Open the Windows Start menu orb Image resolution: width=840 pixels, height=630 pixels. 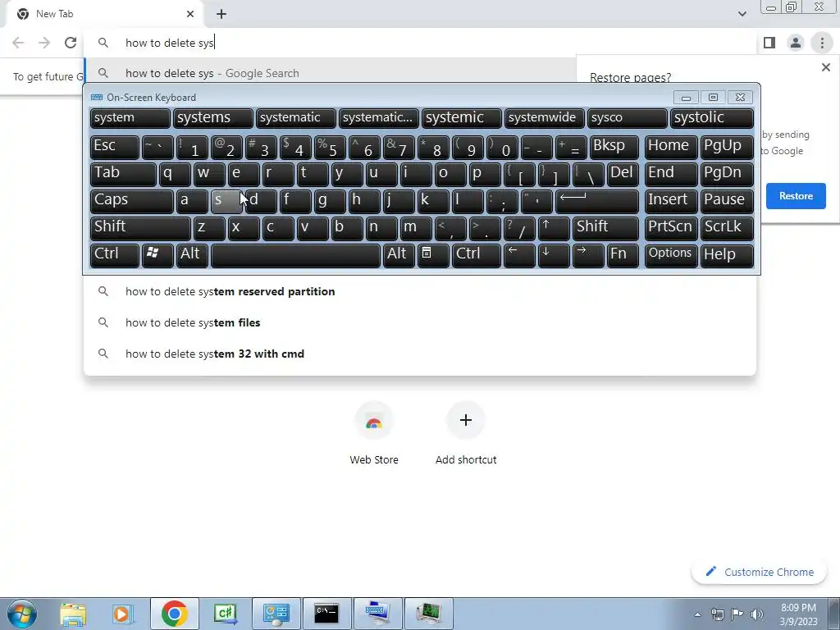click(22, 614)
